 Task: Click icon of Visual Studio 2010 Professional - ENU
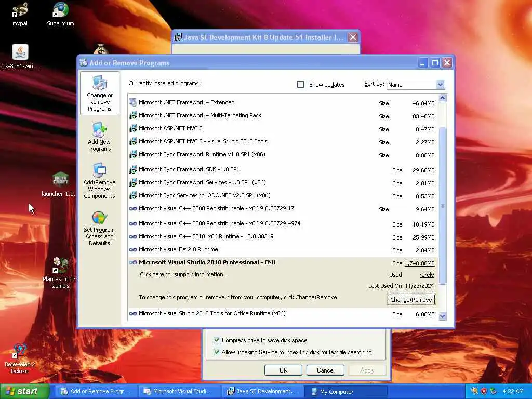point(132,262)
